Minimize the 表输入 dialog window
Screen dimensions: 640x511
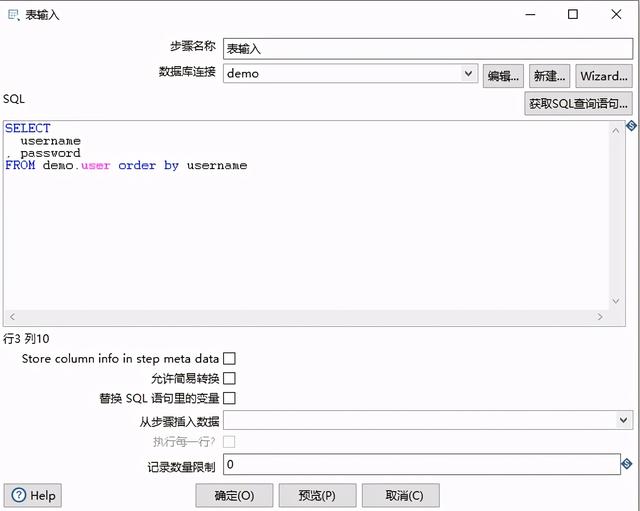click(531, 15)
